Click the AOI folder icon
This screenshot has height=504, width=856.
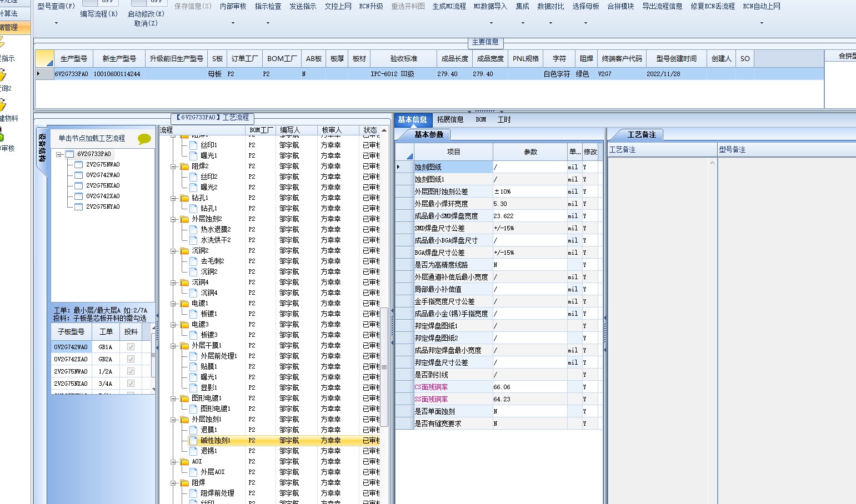[x=185, y=461]
